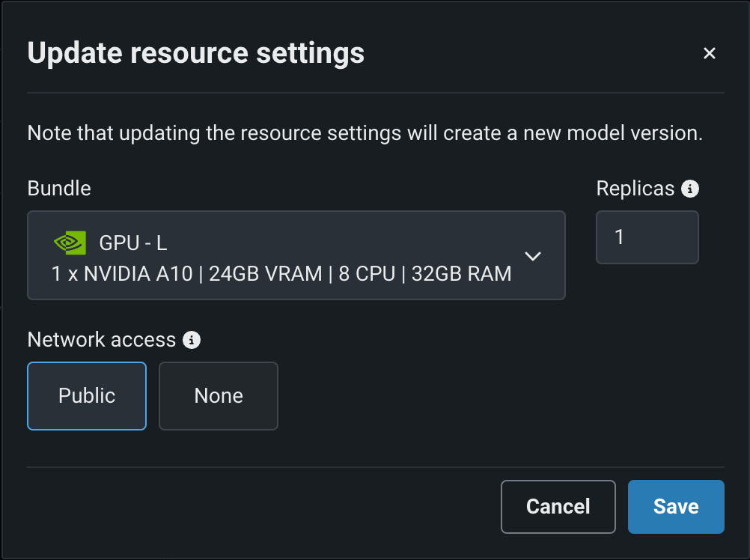Expand the Bundle dropdown chevron
750x560 pixels.
click(x=533, y=256)
